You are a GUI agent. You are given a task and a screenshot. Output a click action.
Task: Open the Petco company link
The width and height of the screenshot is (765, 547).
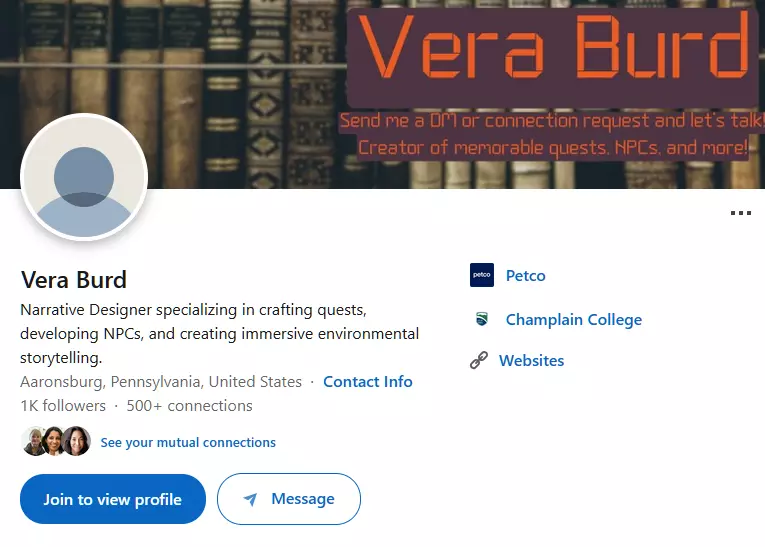(x=525, y=276)
